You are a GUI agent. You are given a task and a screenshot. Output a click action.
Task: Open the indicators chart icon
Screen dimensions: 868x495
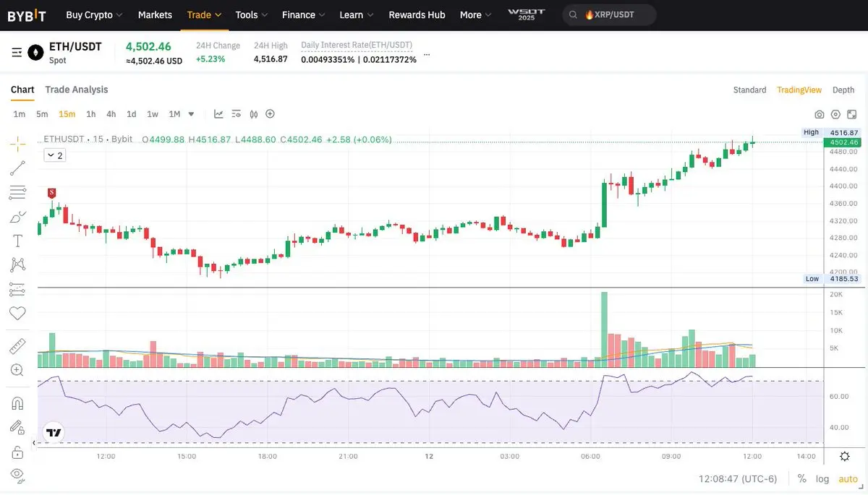[218, 113]
